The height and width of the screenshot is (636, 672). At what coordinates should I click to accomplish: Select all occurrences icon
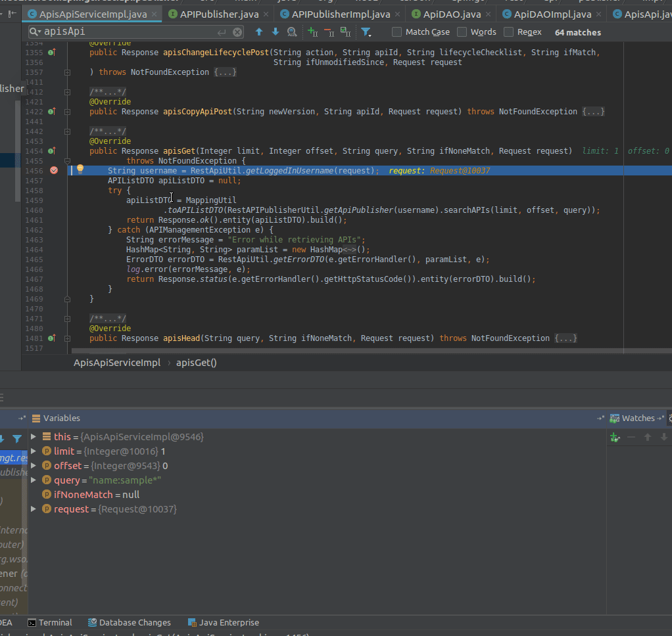click(x=345, y=32)
